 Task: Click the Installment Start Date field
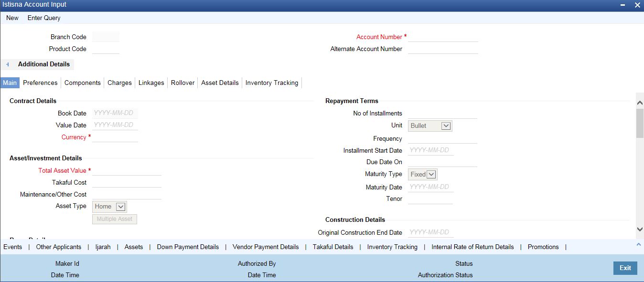pos(431,150)
